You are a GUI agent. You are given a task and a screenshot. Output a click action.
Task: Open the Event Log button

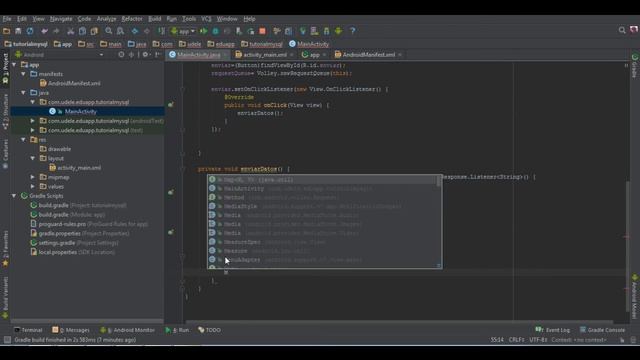tap(553, 330)
